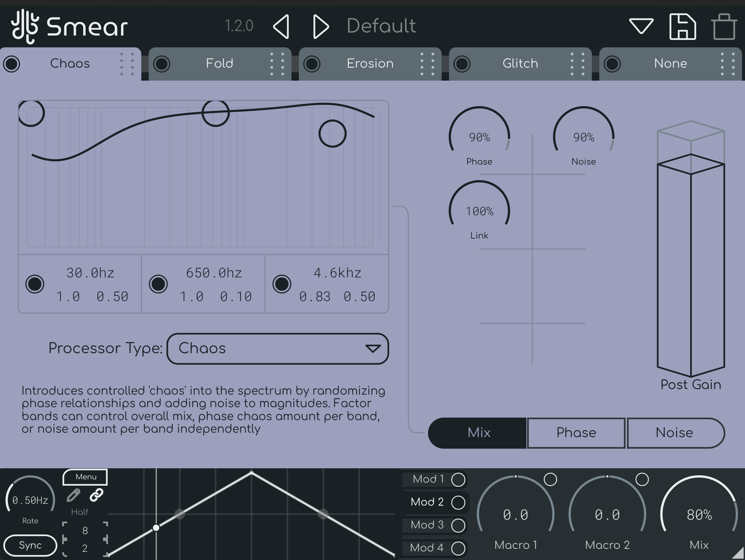Toggle the 650.0hz band enable button

click(158, 284)
